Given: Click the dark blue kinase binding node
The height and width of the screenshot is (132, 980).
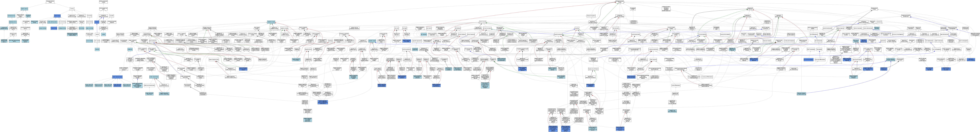Looking at the screenshot, I should [54, 28].
